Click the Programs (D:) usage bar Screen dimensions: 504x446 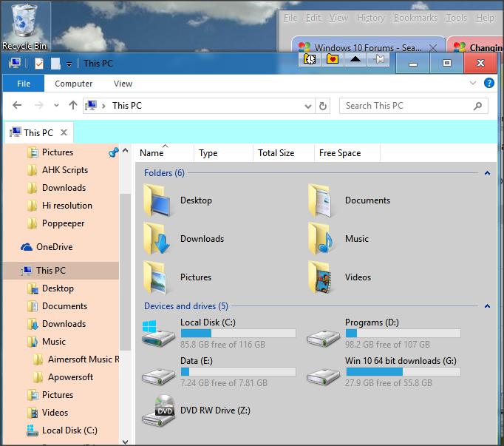[403, 334]
